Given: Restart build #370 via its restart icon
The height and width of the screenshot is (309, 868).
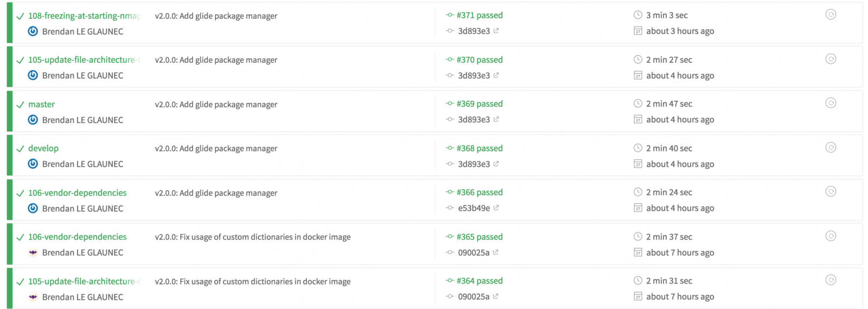Looking at the screenshot, I should 831,59.
